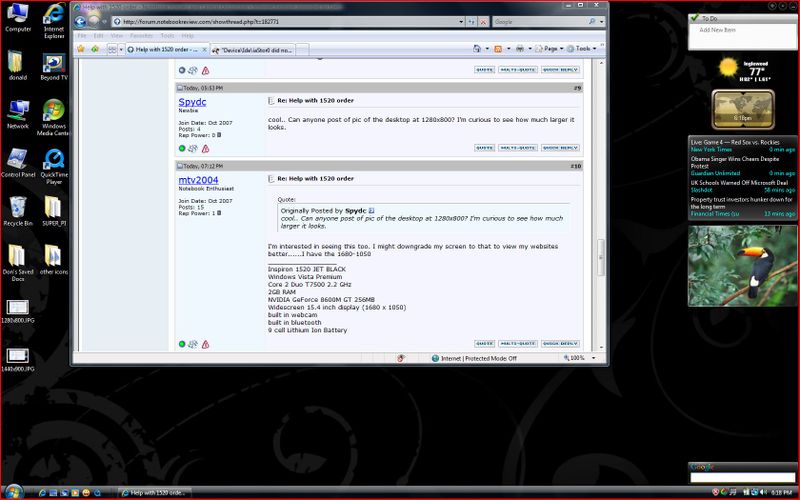
Task: Open the Quick Tabs grid icon
Action: tap(112, 49)
